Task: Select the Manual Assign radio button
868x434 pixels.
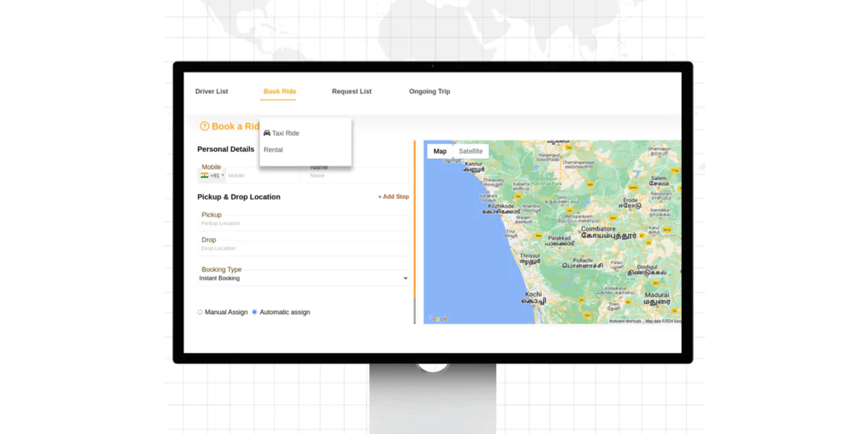Action: 200,312
